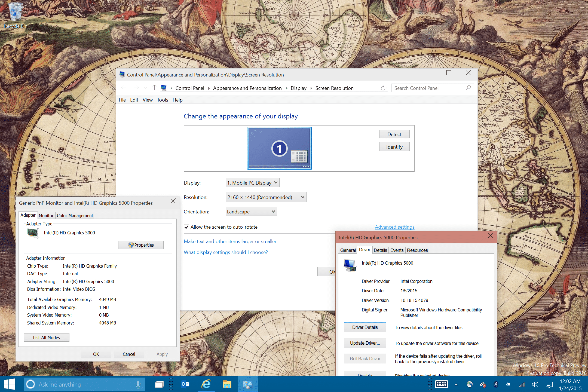Click the Bluetooth tray icon

(x=496, y=384)
